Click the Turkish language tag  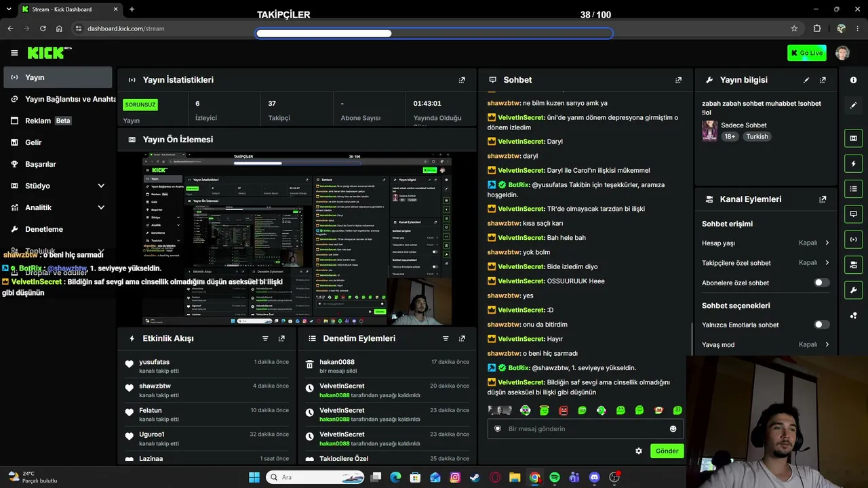(757, 136)
